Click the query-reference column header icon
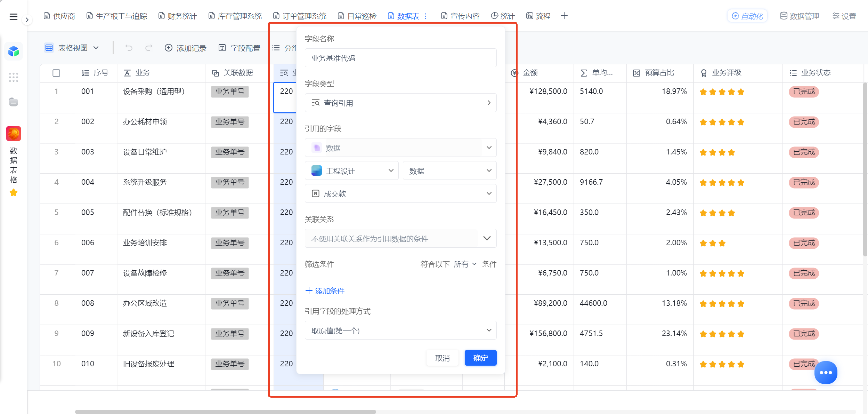This screenshot has width=868, height=414. 284,73
